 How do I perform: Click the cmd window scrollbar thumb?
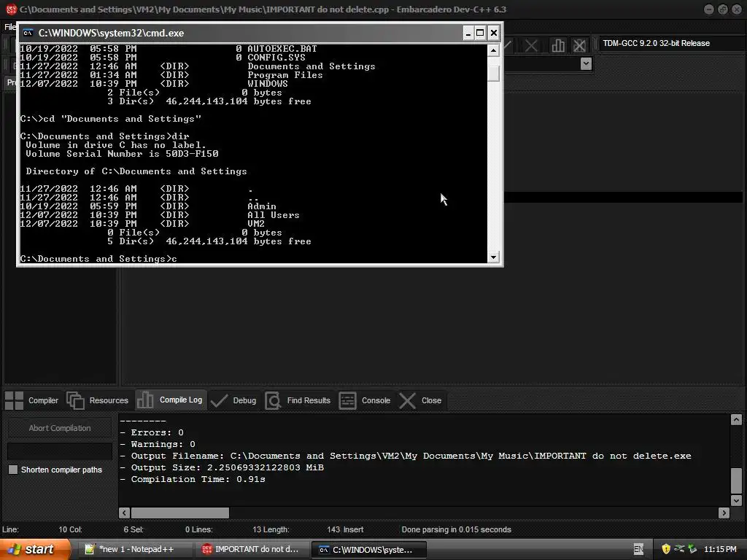pos(493,74)
